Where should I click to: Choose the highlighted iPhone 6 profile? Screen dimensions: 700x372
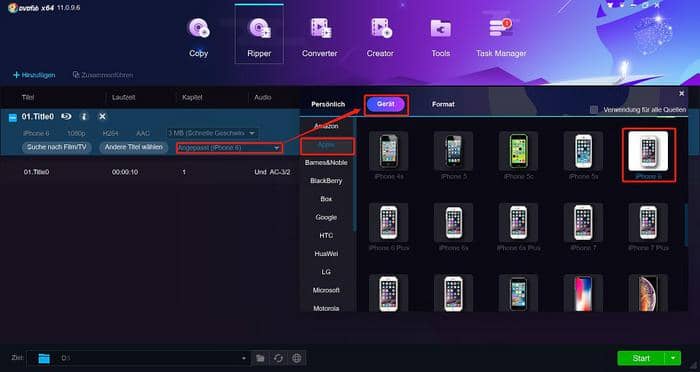[648, 151]
